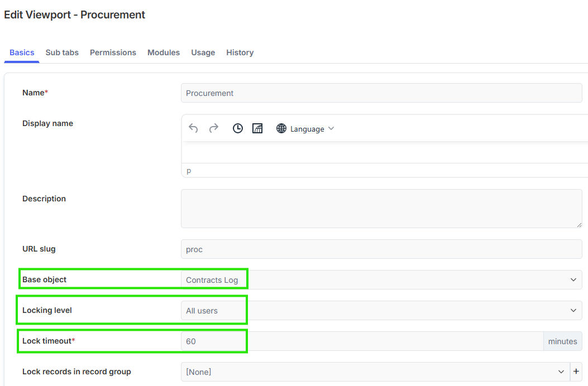The image size is (588, 386).
Task: Edit the Lock timeout value 60
Action: click(x=362, y=341)
